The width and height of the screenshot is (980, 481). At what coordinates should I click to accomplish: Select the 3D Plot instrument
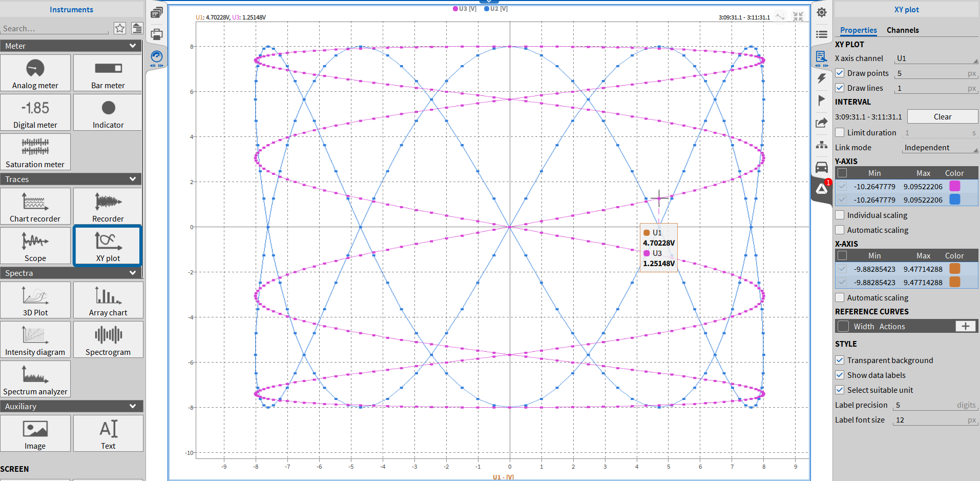(x=35, y=299)
